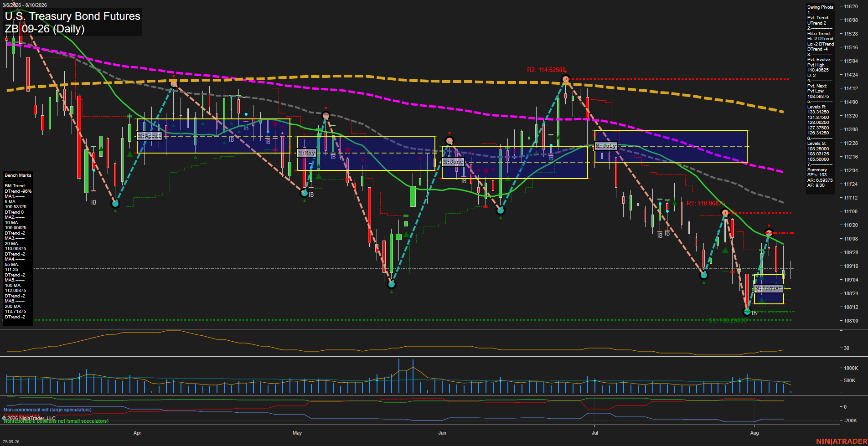Click the Jun label on the time axis

point(442,433)
